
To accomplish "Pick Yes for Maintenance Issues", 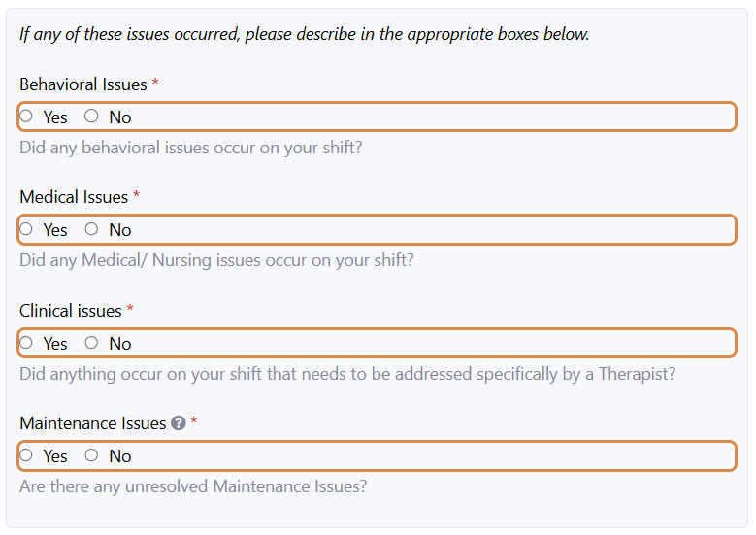I will [26, 455].
